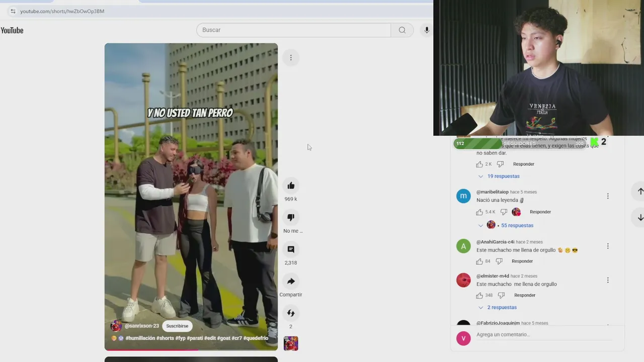Click the elmister-m4d red avatar
The image size is (644, 362).
point(463,281)
